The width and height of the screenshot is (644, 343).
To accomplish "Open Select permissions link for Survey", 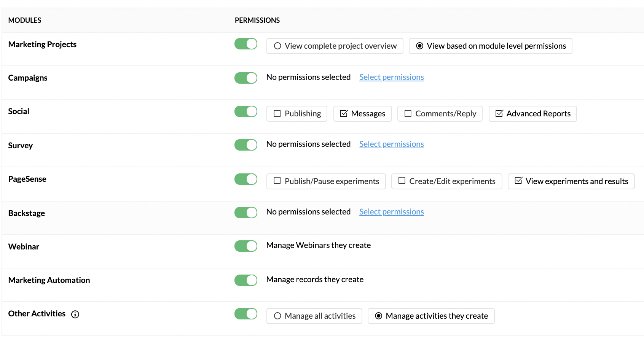I will click(x=392, y=144).
